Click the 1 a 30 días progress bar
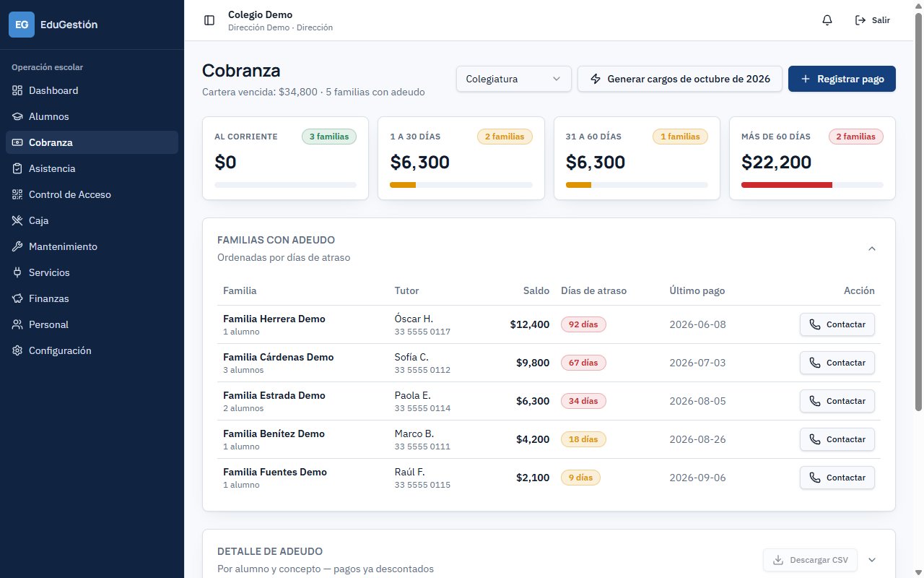The image size is (924, 578). [x=461, y=185]
